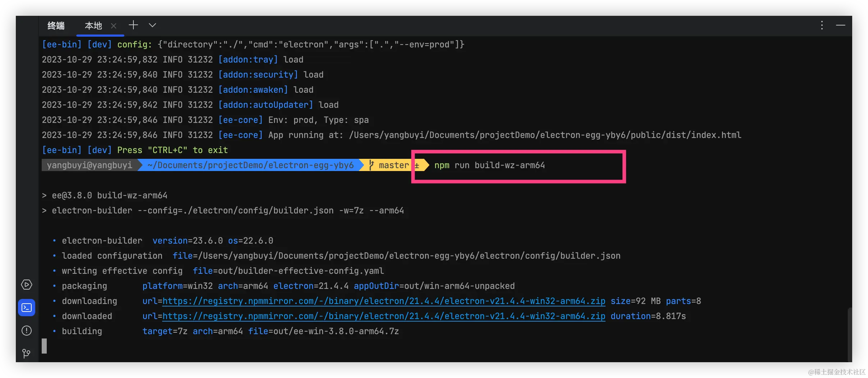Click the 终端 panel title
The image size is (868, 378).
click(x=56, y=26)
